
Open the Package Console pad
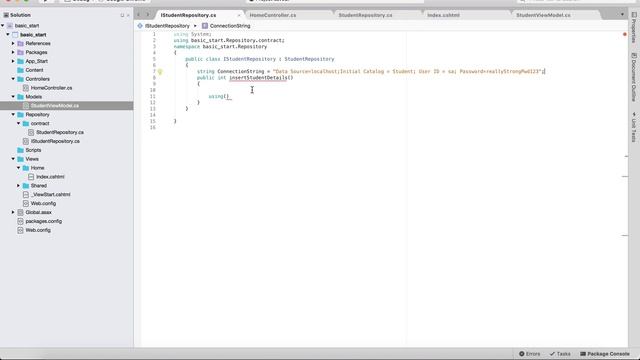[x=605, y=354]
